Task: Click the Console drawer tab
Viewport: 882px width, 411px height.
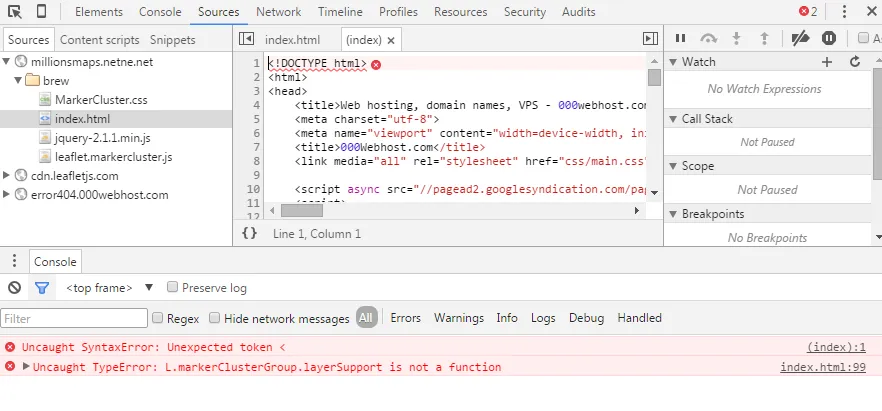Action: tap(55, 262)
